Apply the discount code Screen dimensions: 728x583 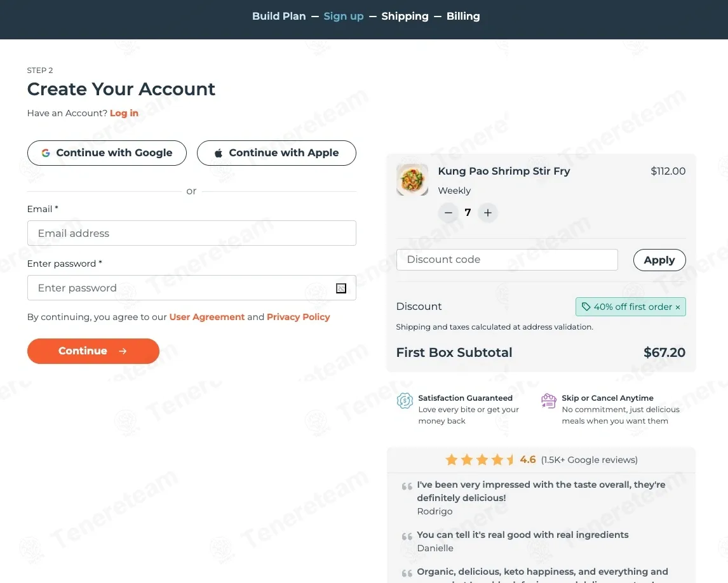click(659, 260)
